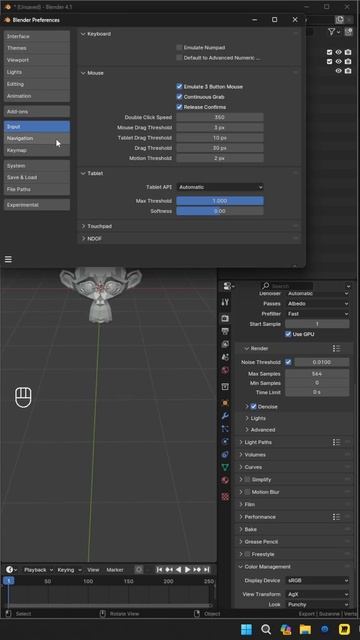The image size is (360, 640).
Task: Open the Render properties tab
Action: tap(225, 318)
